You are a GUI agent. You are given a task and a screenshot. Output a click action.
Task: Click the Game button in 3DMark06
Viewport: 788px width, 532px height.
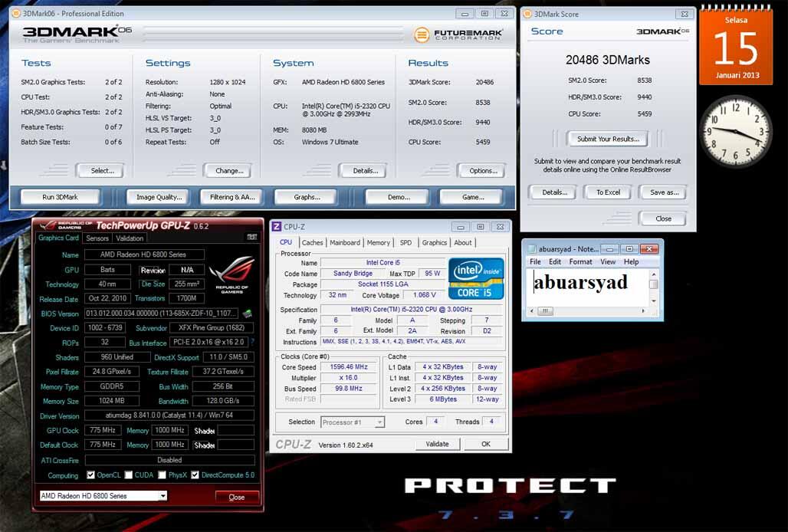point(472,197)
